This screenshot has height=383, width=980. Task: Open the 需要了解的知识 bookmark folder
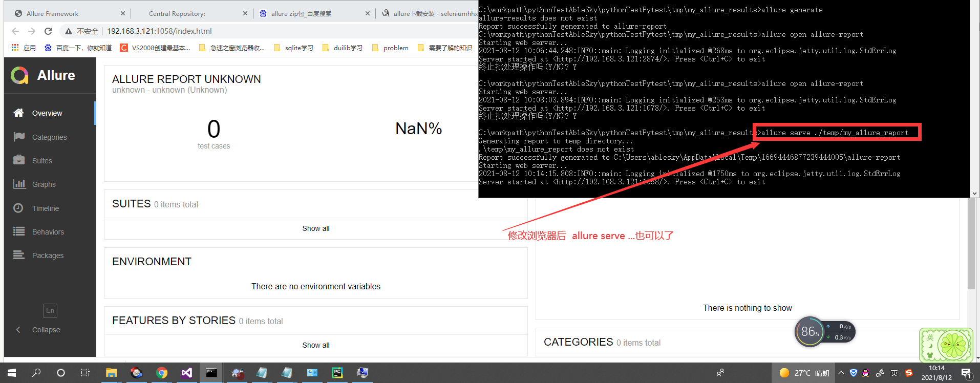coord(445,48)
